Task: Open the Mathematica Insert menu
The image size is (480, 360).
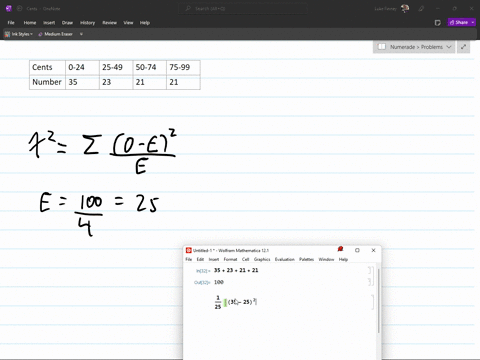Action: click(x=214, y=259)
